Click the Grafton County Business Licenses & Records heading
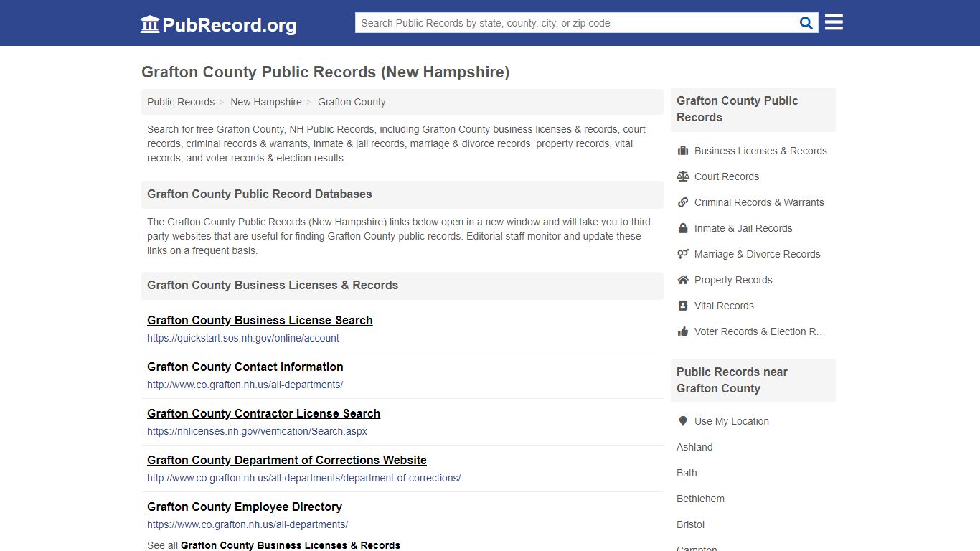Screen dimensions: 980x551 click(x=273, y=285)
